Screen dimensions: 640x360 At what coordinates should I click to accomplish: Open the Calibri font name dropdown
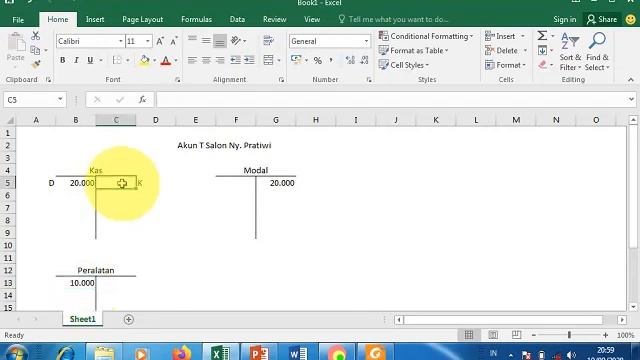[x=120, y=41]
